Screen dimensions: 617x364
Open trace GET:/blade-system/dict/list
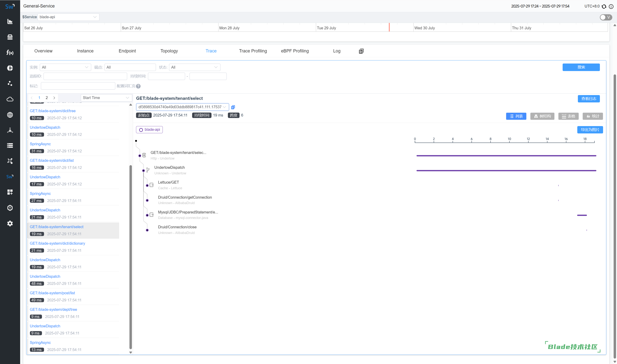tap(52, 160)
